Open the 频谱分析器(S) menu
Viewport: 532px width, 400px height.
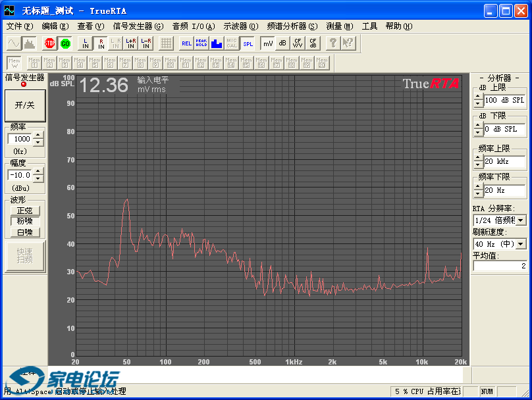point(292,26)
